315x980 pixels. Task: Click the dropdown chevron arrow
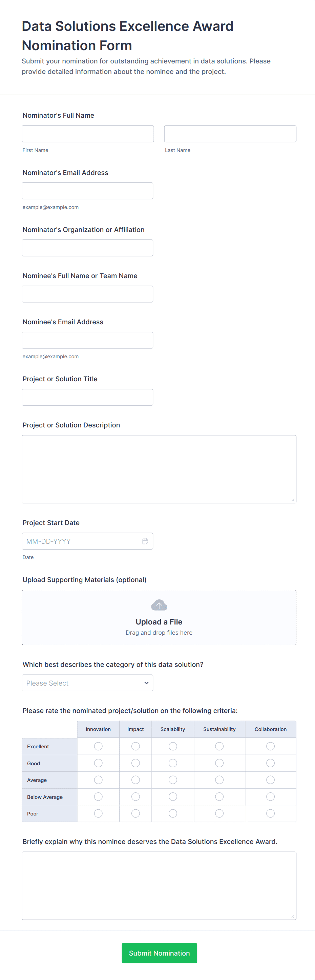point(146,683)
